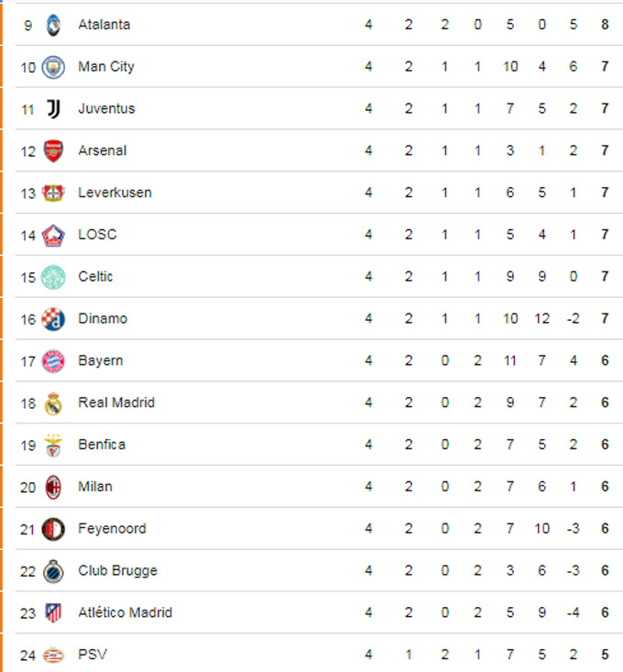Image resolution: width=623 pixels, height=672 pixels.
Task: Click the Club Brugge badge
Action: click(53, 571)
